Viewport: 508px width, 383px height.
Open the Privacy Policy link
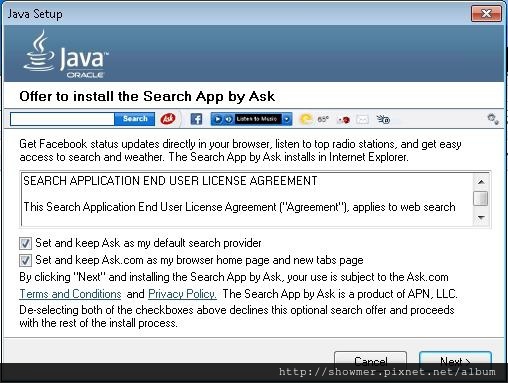tap(182, 294)
